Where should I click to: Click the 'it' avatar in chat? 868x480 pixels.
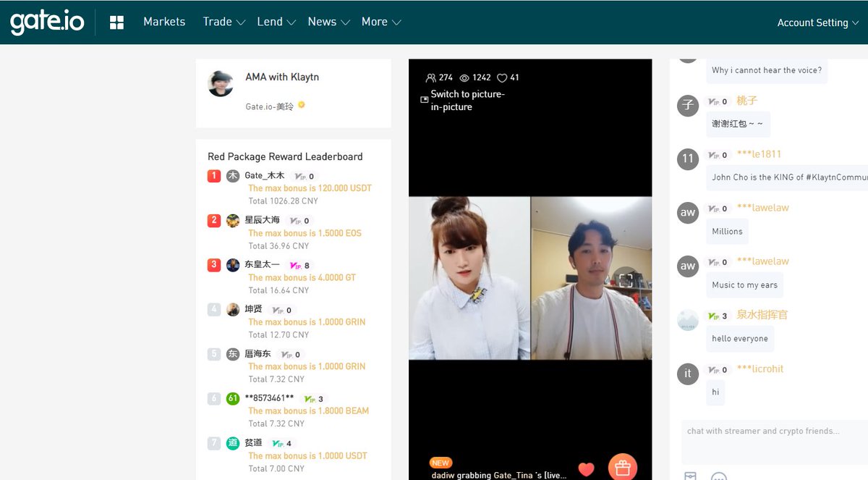[x=688, y=373]
